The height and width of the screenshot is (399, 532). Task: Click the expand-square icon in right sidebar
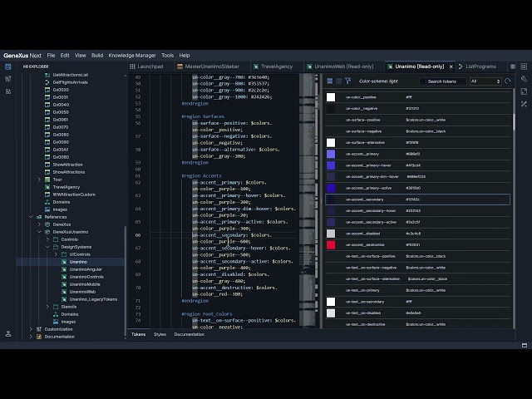524,91
